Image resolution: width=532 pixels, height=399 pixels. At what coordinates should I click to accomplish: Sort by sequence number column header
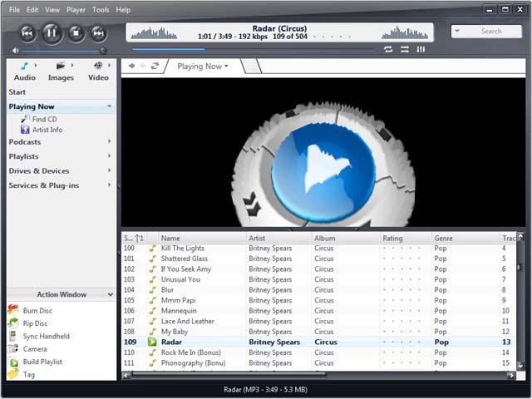click(134, 239)
